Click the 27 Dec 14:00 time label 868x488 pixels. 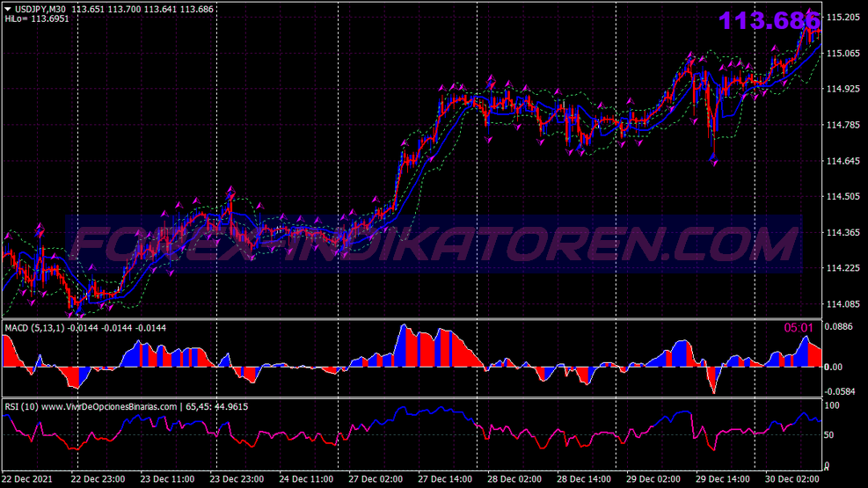click(445, 479)
